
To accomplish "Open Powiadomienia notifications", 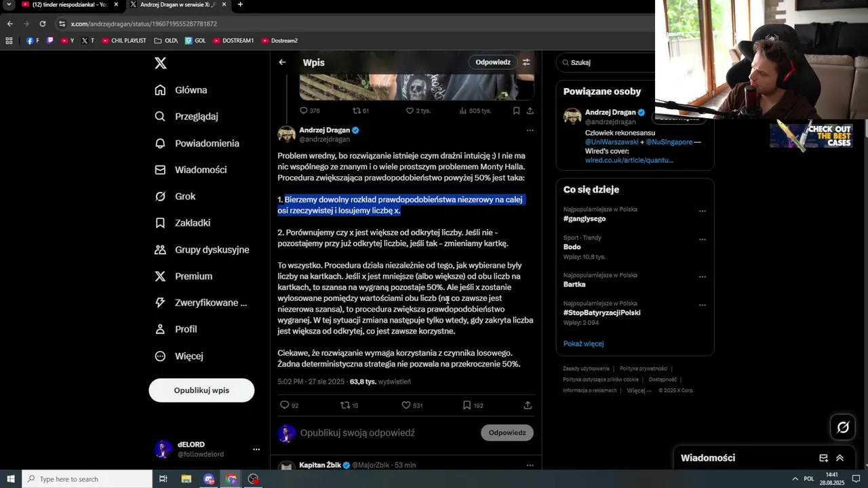I will 197,144.
